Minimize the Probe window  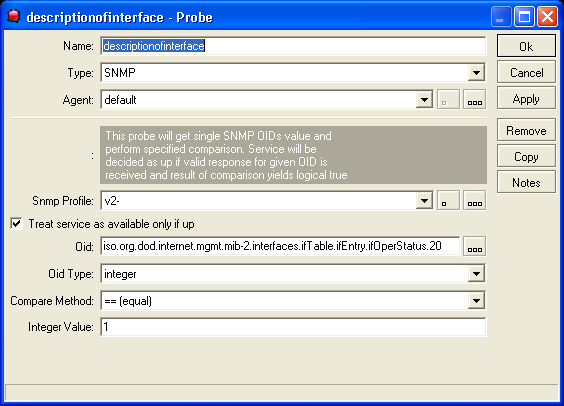point(501,17)
